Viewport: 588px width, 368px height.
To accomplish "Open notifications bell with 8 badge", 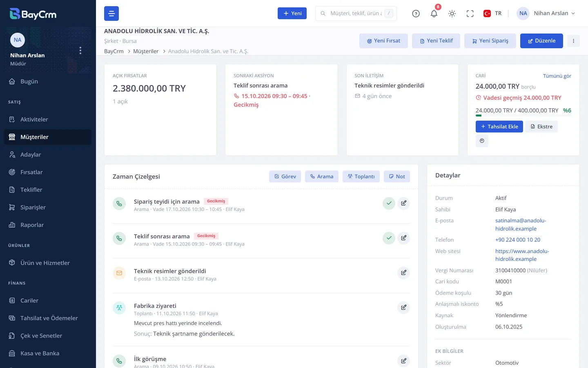I will (434, 13).
